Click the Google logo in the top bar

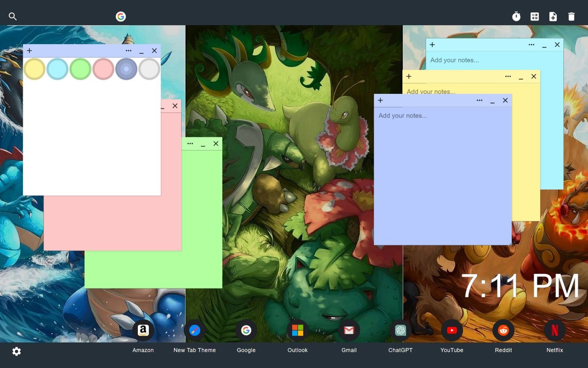[x=121, y=17]
